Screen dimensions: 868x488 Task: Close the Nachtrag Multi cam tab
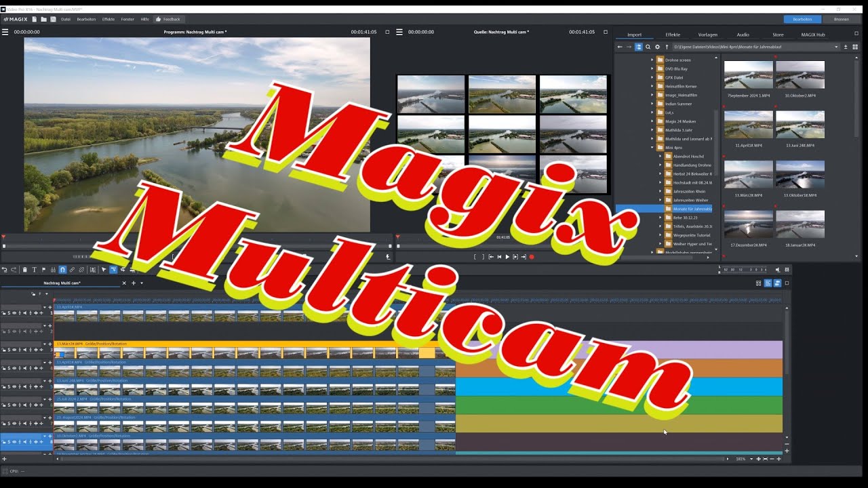(x=124, y=283)
